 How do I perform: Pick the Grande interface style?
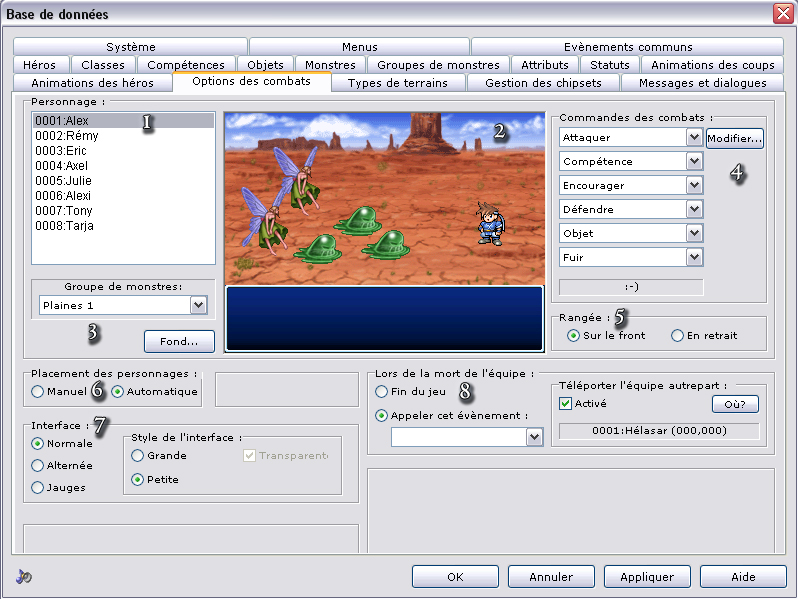click(138, 456)
